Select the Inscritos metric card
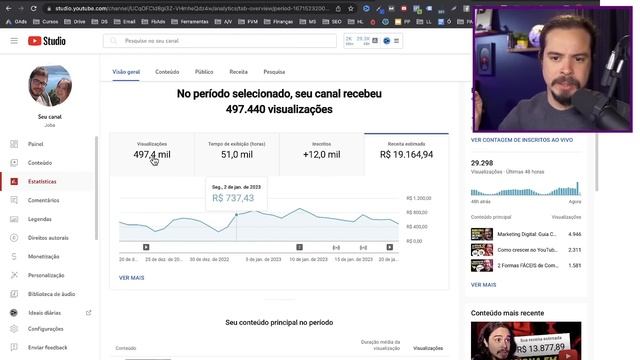Viewport: 640px width, 360px height. [322, 154]
